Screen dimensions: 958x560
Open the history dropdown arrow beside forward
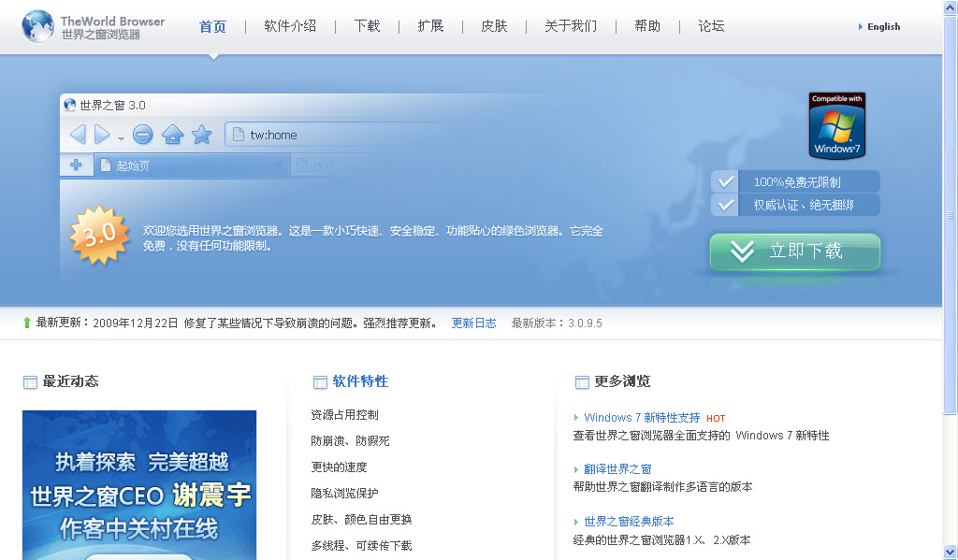point(121,138)
